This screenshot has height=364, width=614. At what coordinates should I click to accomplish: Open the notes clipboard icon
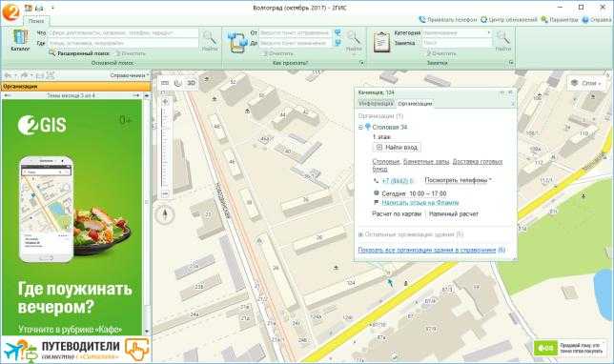[381, 42]
